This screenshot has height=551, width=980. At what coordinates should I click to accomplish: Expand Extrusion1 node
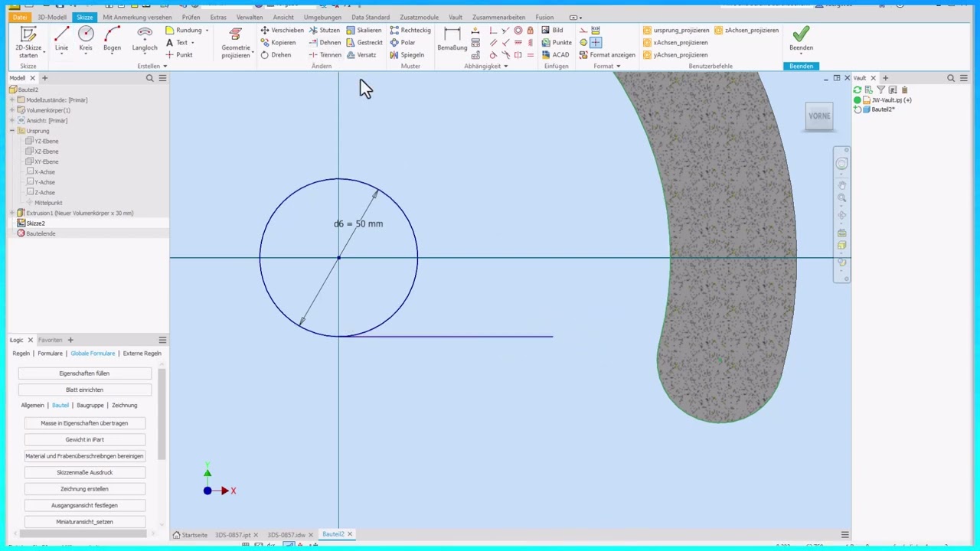(13, 214)
